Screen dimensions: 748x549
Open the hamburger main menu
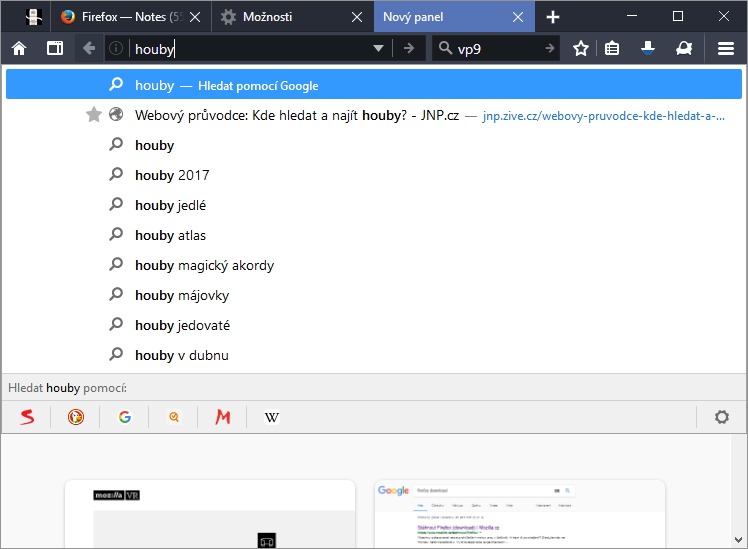(x=726, y=48)
